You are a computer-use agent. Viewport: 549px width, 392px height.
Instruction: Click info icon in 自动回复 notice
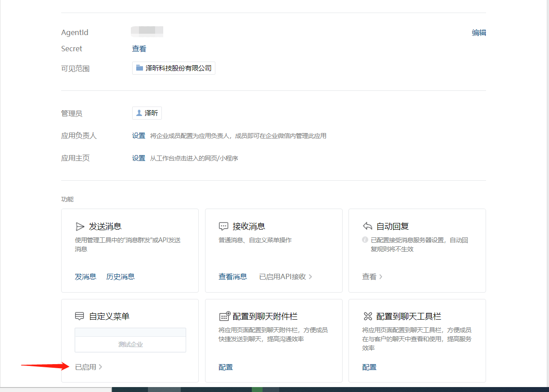point(365,241)
